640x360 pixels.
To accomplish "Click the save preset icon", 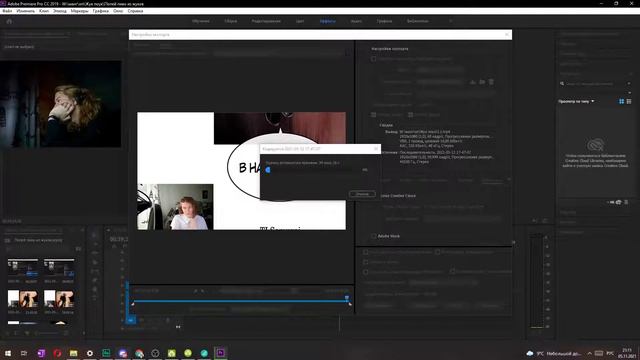I will tap(473, 82).
